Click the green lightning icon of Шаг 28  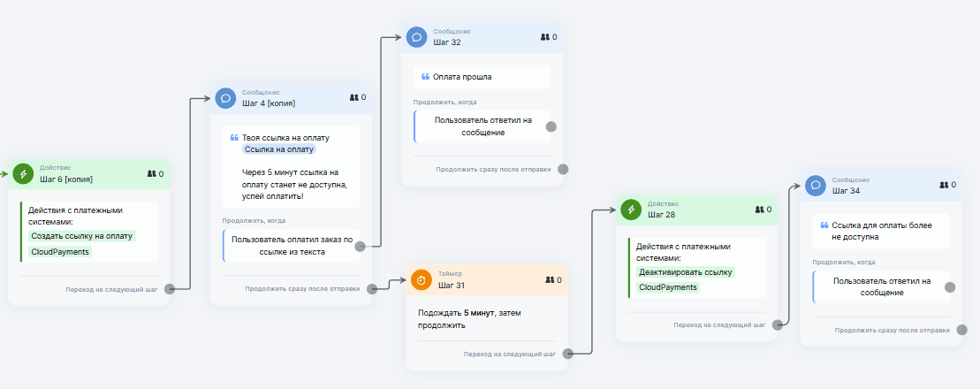coord(631,209)
